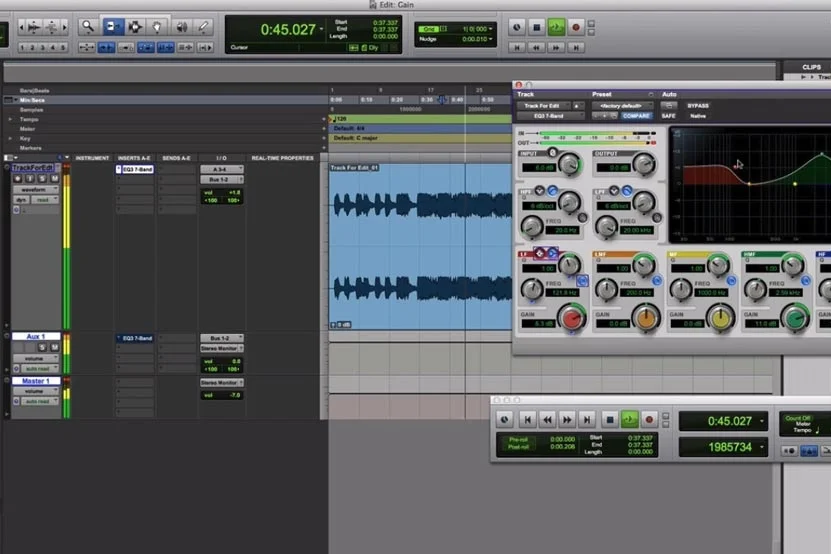
Task: Recall zoom preset 5
Action: pos(63,48)
